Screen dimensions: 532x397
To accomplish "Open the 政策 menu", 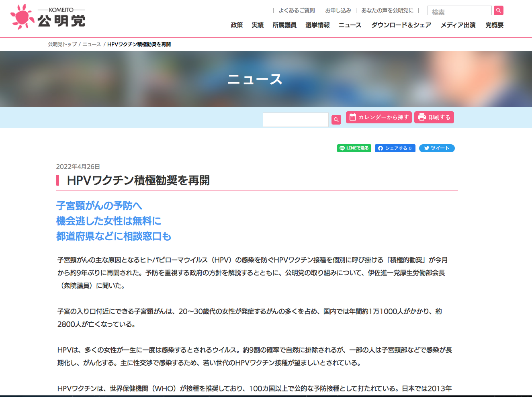I will [237, 25].
